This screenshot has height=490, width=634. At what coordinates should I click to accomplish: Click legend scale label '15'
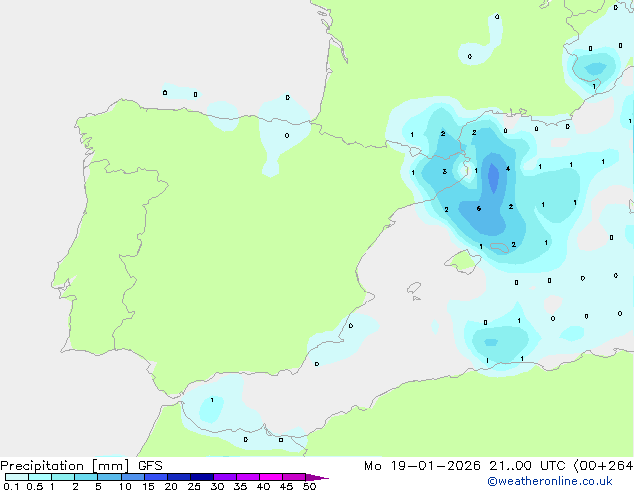(148, 486)
